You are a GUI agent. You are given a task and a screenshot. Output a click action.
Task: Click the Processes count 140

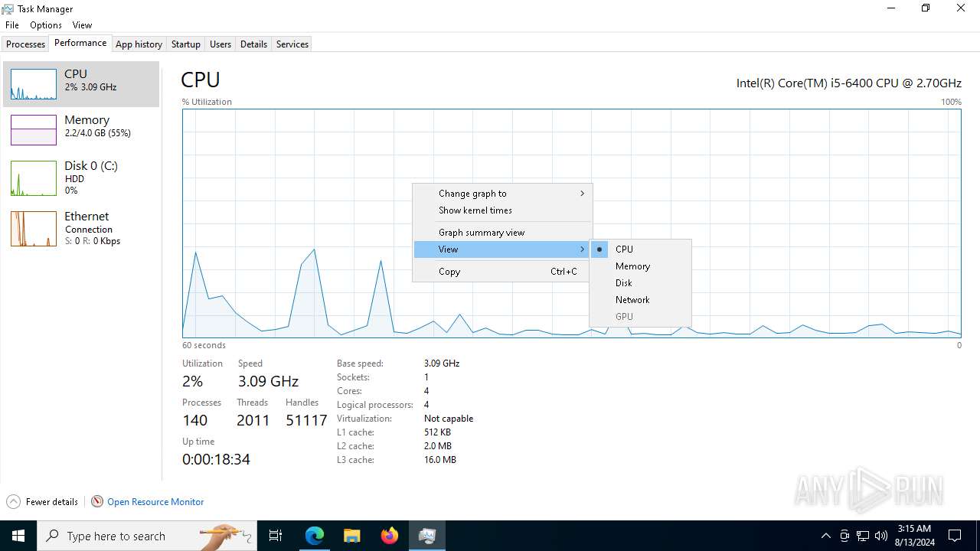click(194, 420)
